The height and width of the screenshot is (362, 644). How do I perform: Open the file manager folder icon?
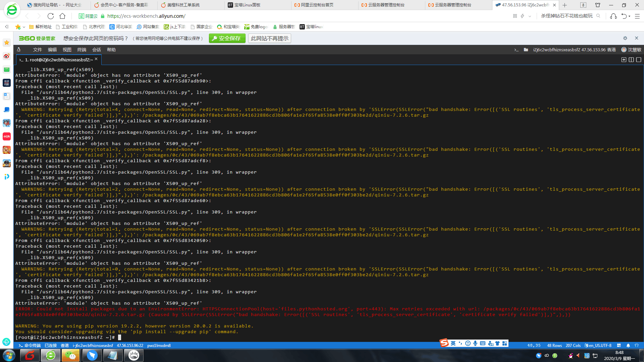pos(526,50)
